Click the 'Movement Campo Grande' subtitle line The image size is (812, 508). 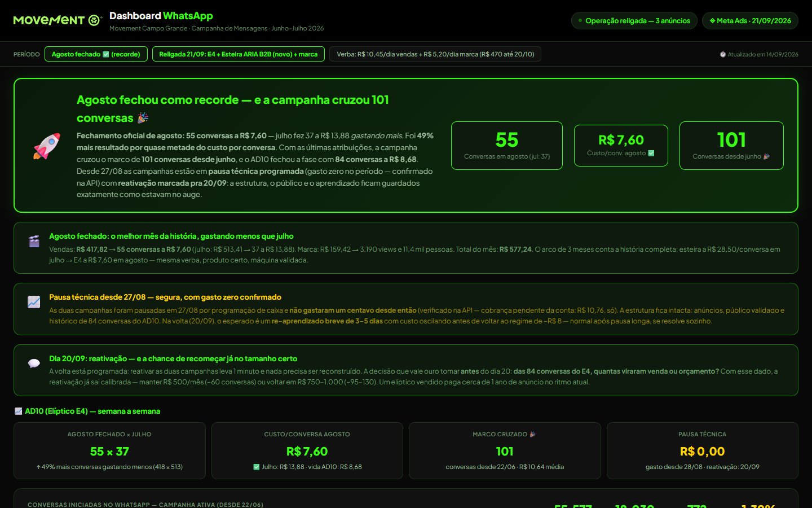pyautogui.click(x=217, y=28)
